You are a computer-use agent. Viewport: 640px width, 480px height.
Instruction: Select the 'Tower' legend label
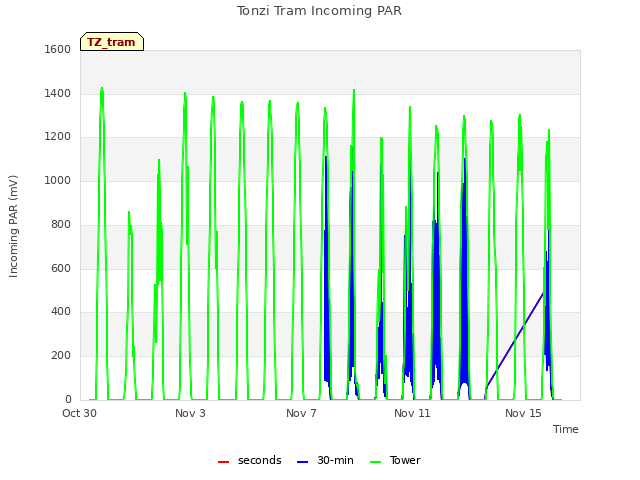405,460
